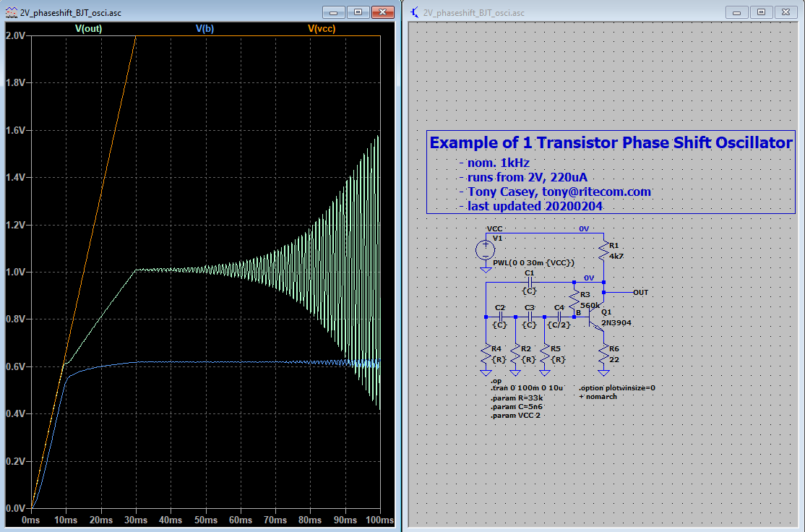This screenshot has height=532, width=805.
Task: Close the schematic window
Action: [x=785, y=12]
